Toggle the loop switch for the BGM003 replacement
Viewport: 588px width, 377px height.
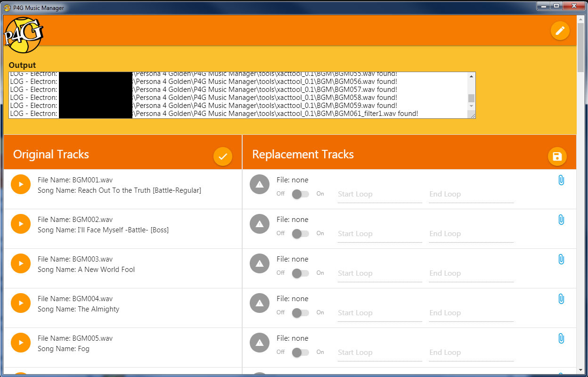click(300, 273)
